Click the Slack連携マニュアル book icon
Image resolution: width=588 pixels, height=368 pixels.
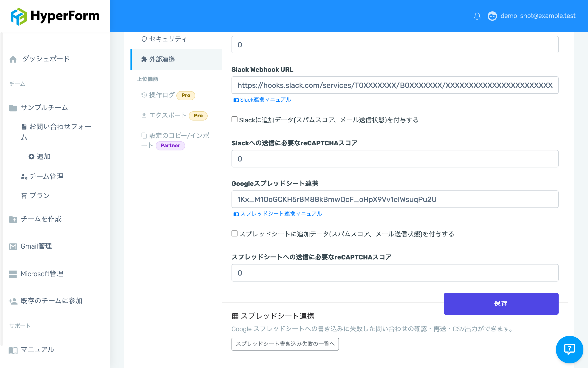(236, 100)
